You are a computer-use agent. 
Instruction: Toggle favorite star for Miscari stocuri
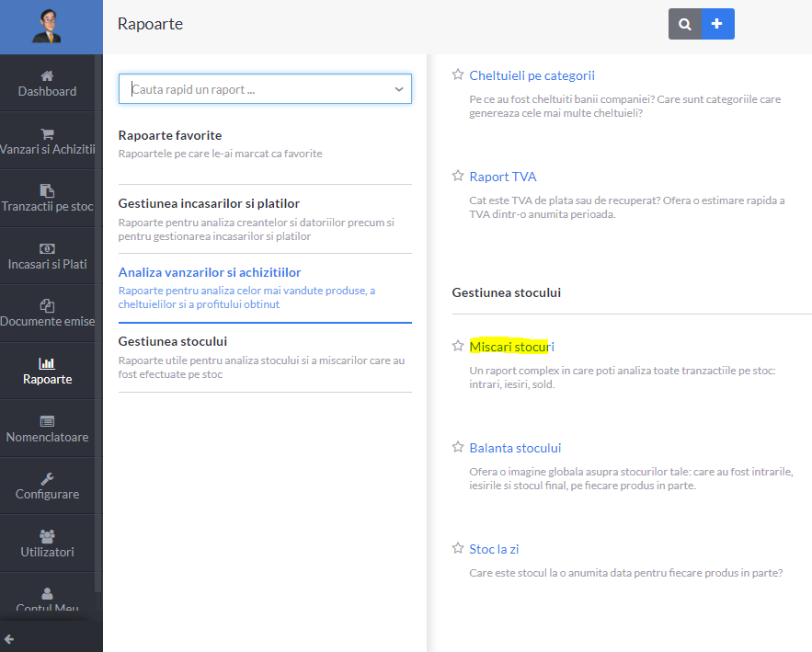click(458, 346)
